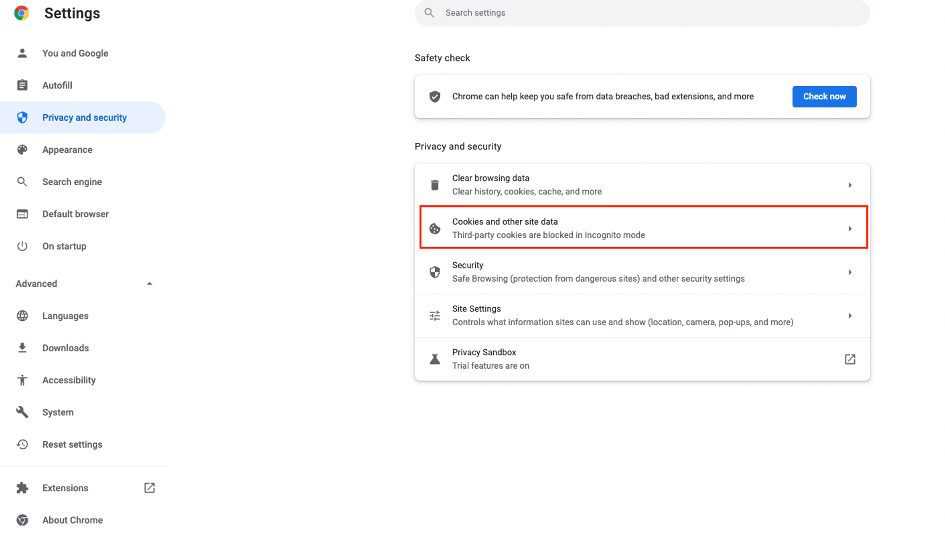Click the shield icon in Security row
This screenshot has width=945, height=560.
(435, 272)
